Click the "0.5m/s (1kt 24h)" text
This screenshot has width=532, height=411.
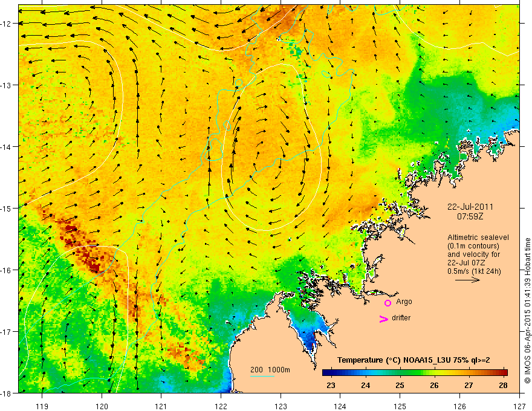coord(474,271)
